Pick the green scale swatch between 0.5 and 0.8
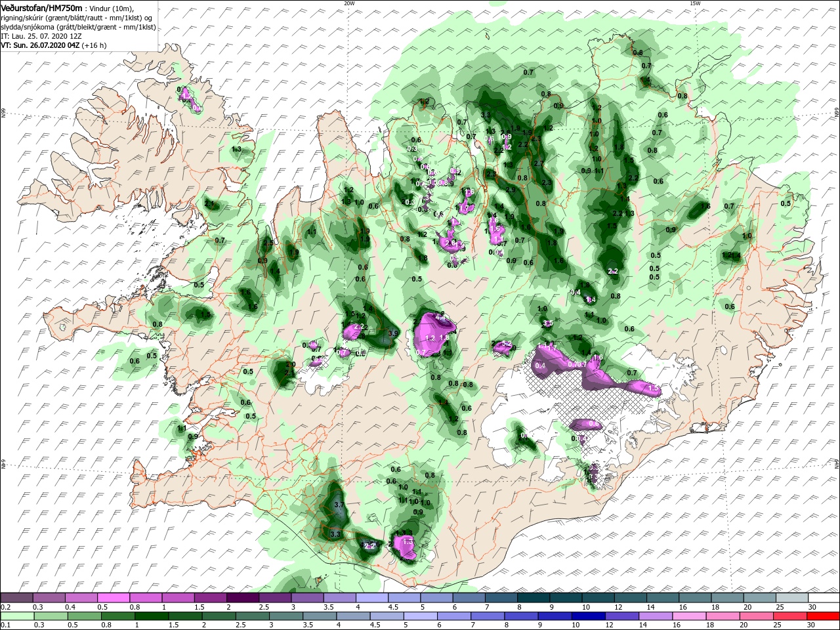 [85, 616]
